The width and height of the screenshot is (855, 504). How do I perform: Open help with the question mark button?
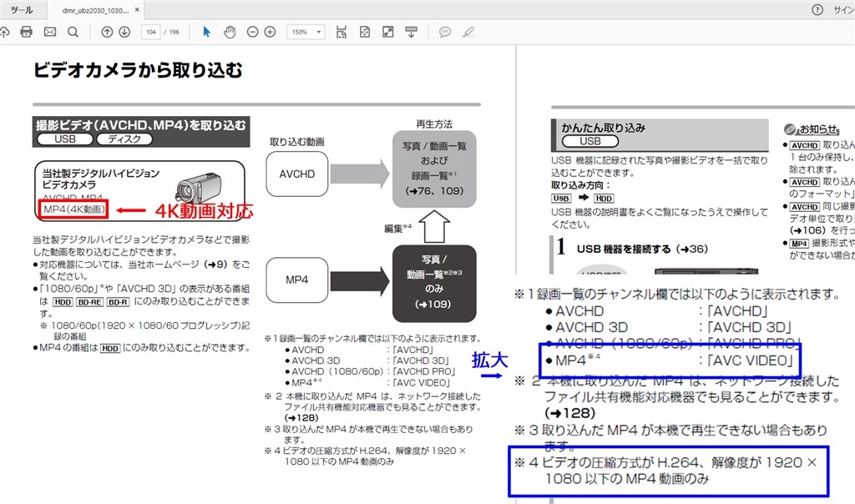[816, 10]
